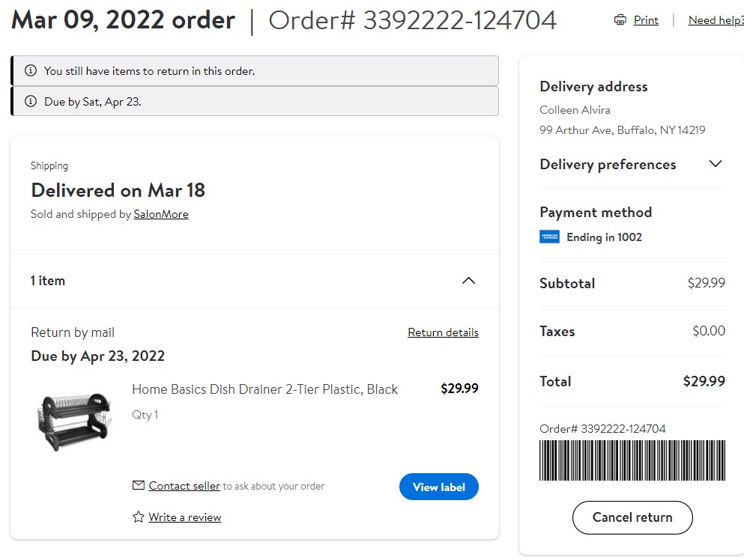The width and height of the screenshot is (744, 560).
Task: Expand the Delivery preferences chevron
Action: coord(715,164)
